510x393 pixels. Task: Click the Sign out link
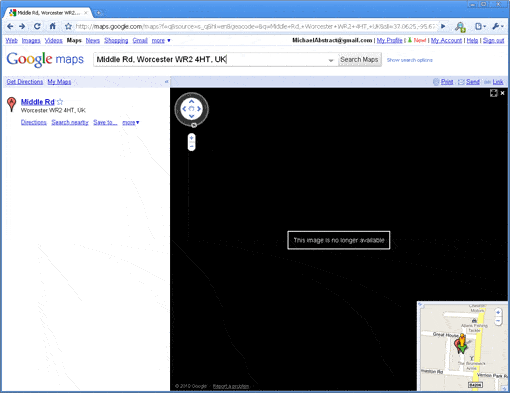493,40
